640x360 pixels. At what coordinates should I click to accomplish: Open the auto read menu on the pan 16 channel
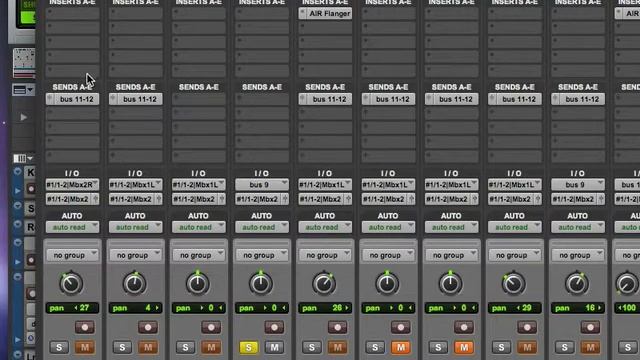[x=578, y=227]
